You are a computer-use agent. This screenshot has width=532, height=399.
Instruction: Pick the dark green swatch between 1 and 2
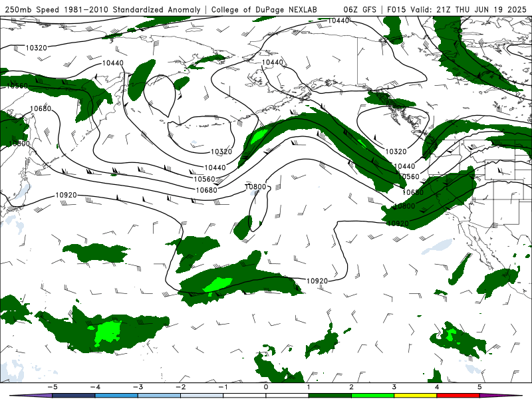330,396
